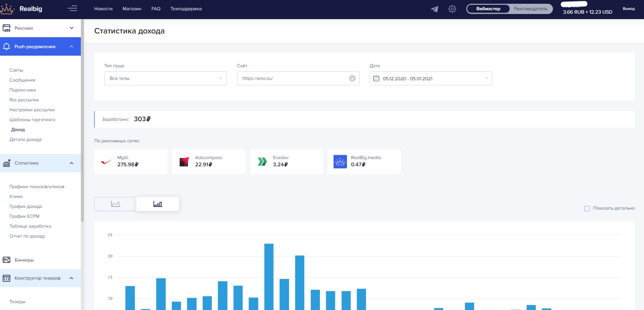Select the 'Вебмастер' mode toggle
Image resolution: width=644 pixels, height=310 pixels.
coord(488,9)
